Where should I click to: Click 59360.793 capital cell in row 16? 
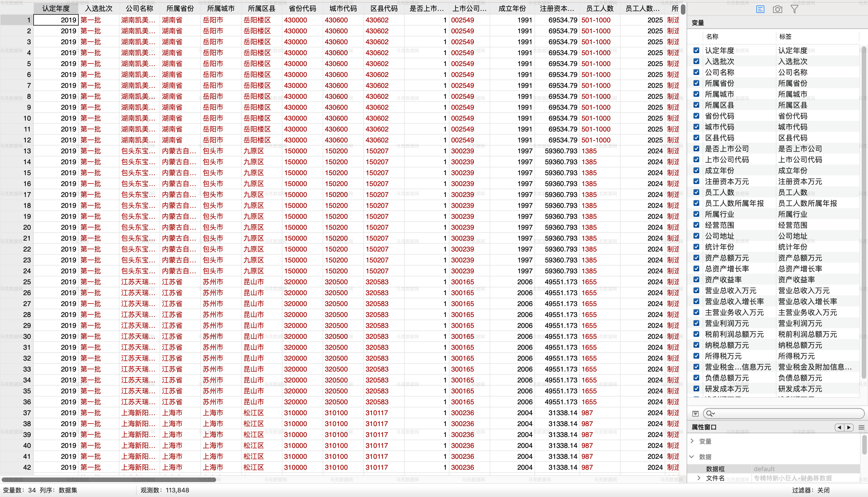pyautogui.click(x=557, y=184)
